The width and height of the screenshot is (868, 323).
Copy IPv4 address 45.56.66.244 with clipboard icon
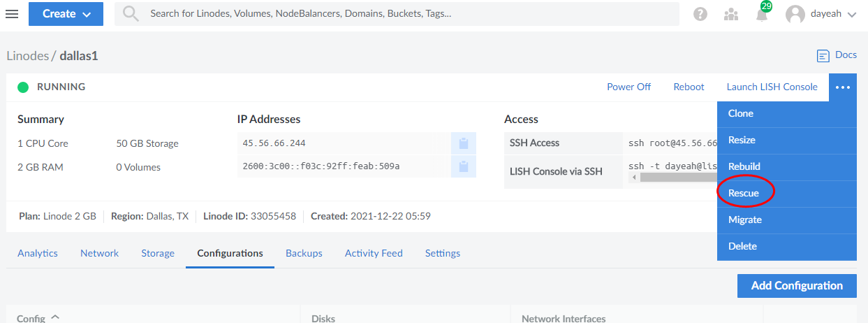click(x=463, y=143)
